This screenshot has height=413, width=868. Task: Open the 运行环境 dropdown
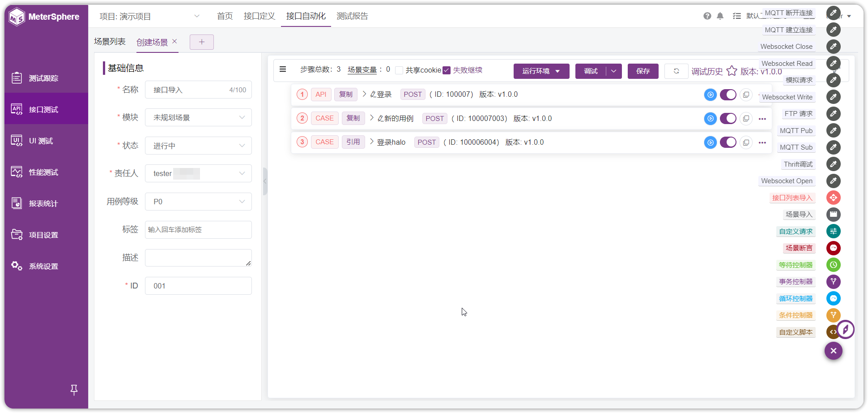pos(541,71)
